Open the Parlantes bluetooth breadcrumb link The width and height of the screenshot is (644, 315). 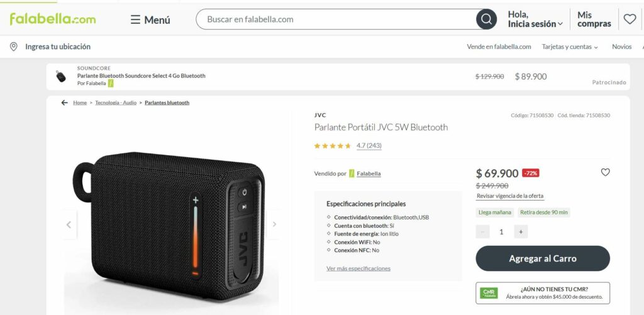click(167, 102)
